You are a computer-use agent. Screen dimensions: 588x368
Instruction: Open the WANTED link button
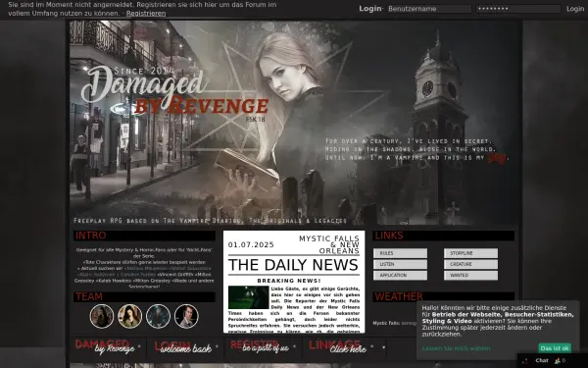tap(471, 275)
